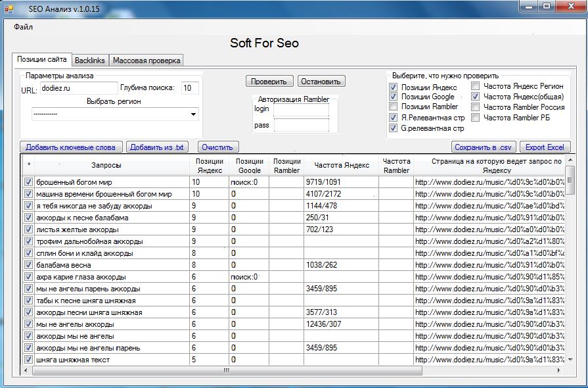Uncheck Позиции Google checkbox

393,97
